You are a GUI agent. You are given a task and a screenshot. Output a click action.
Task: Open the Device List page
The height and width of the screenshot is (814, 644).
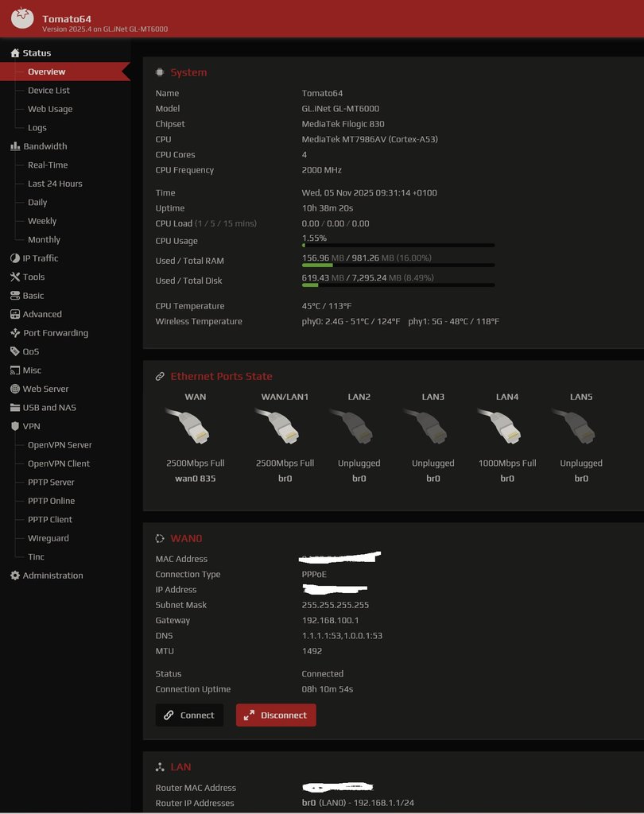[48, 91]
